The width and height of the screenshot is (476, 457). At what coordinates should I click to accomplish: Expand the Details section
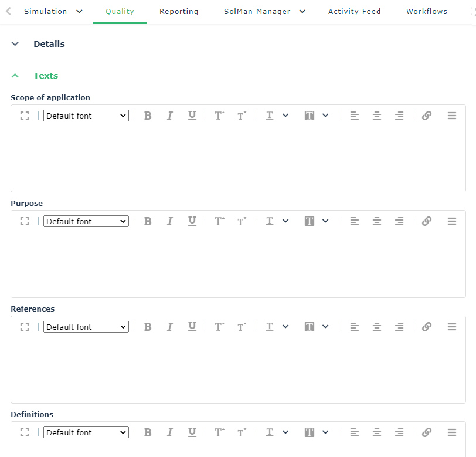coord(15,44)
